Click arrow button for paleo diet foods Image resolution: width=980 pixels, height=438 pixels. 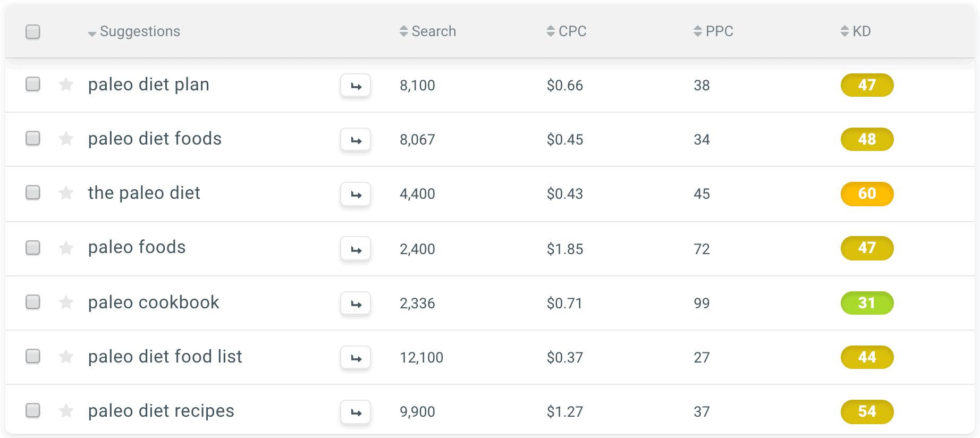pos(356,140)
